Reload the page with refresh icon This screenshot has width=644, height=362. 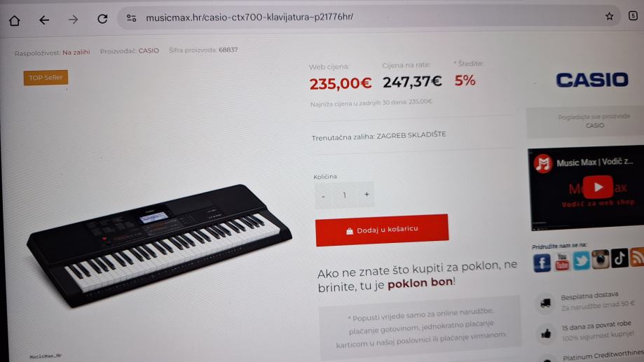click(102, 18)
